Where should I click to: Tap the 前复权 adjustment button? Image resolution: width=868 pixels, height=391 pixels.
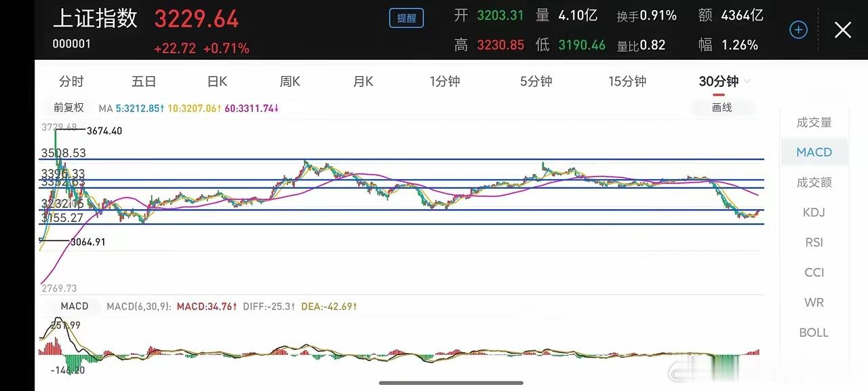68,107
